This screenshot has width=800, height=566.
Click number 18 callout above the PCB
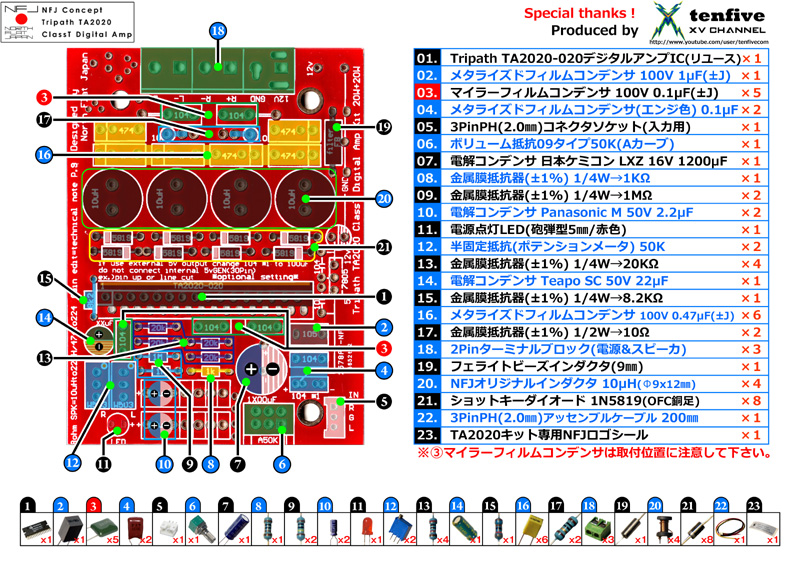[x=218, y=31]
